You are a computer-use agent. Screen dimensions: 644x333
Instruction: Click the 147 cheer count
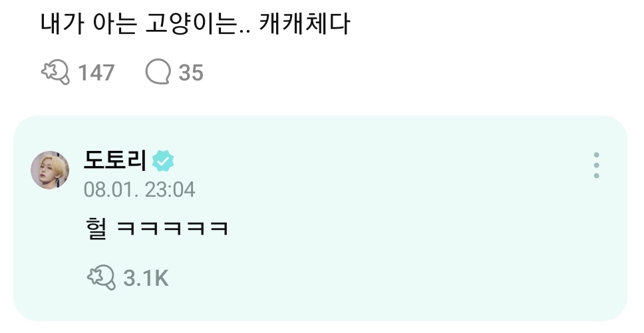96,72
